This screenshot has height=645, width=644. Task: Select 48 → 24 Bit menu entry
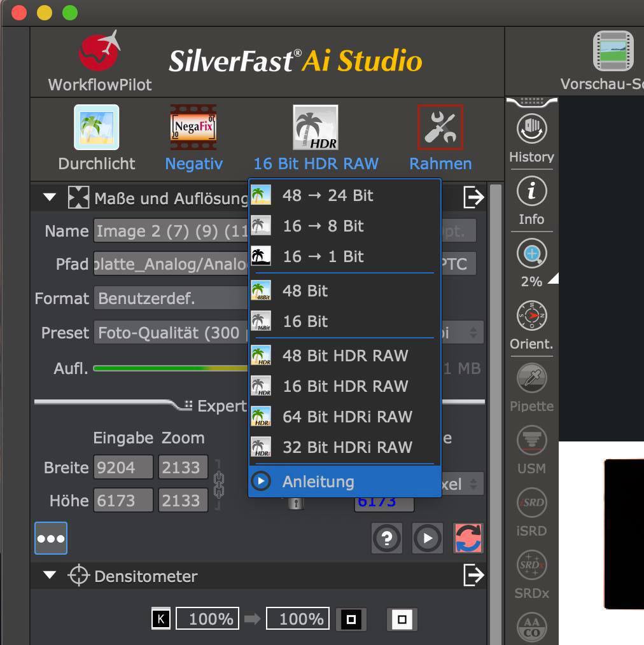tap(345, 195)
